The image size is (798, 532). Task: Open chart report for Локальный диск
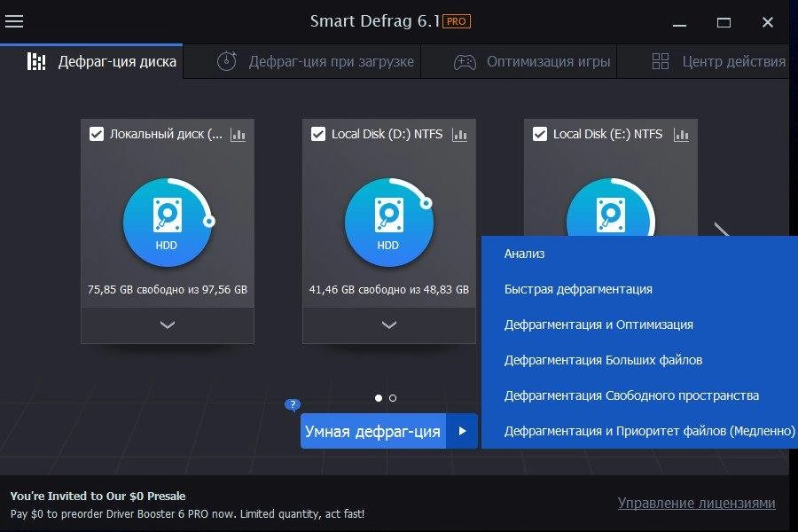(239, 135)
